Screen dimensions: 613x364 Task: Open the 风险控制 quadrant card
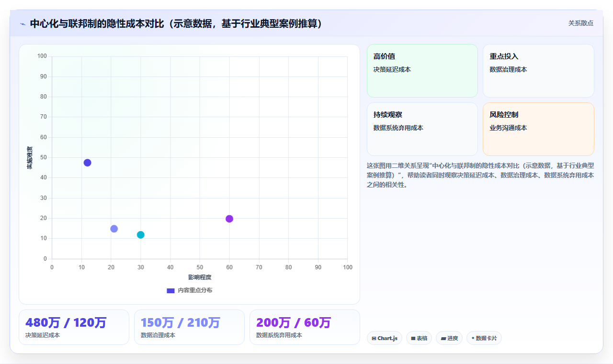tap(538, 129)
